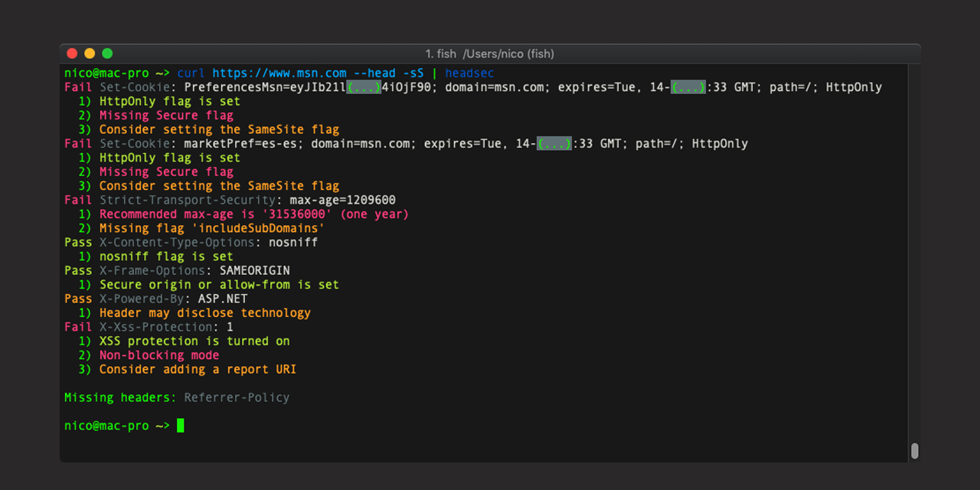Click the 'Non-blocking mode' warning line
The height and width of the screenshot is (490, 980).
(159, 355)
